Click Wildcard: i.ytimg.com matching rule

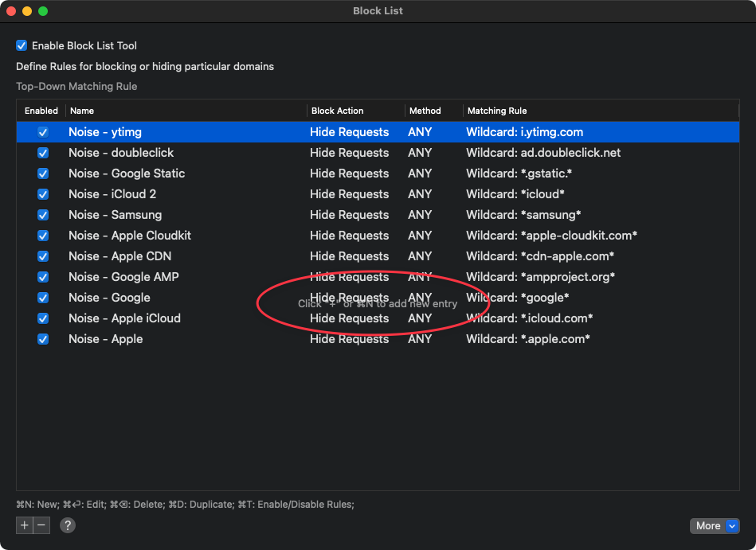[x=524, y=132]
